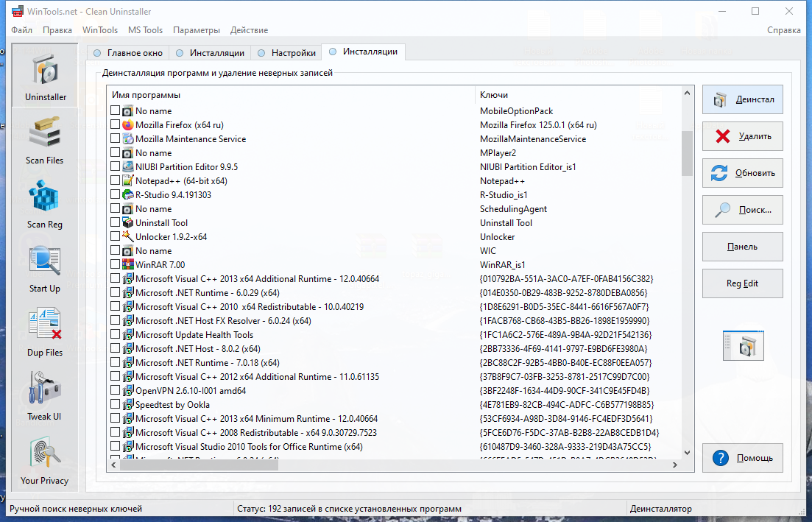Click the uninstaller picture below Reg Edit
The image size is (812, 522).
click(x=743, y=345)
